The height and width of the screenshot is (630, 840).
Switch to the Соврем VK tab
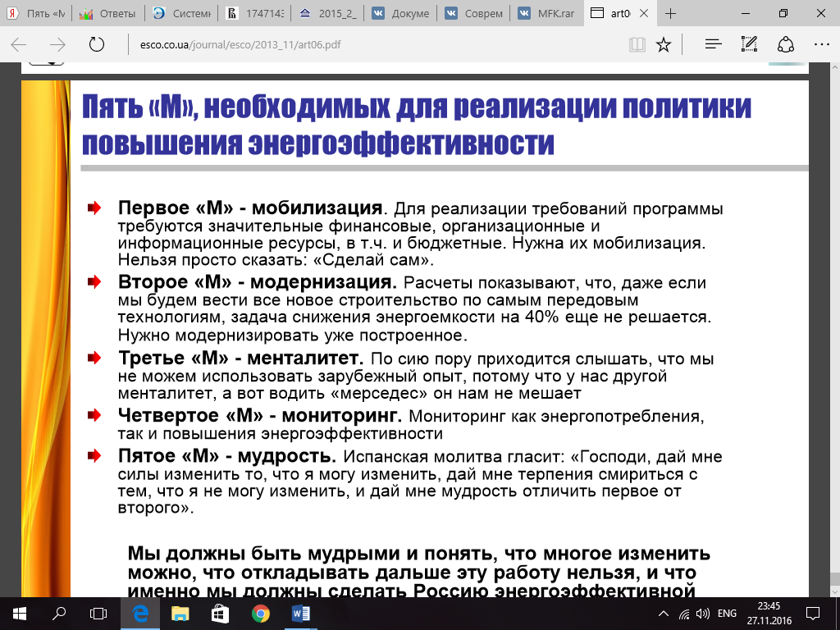coord(473,13)
